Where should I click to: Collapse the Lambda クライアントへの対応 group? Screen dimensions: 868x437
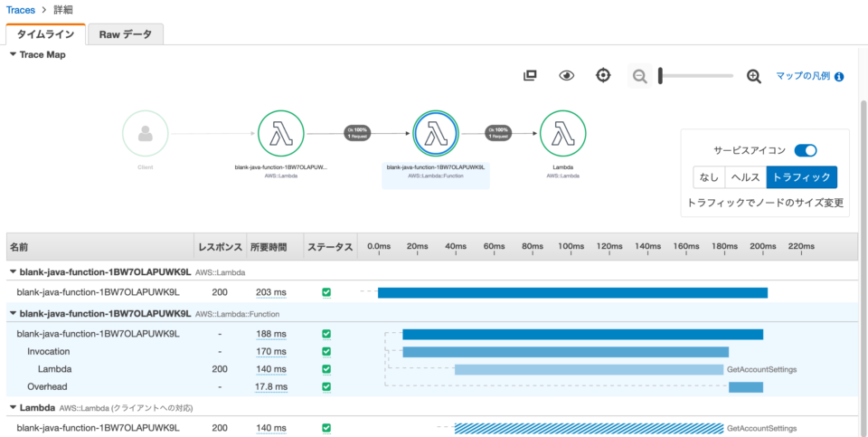click(14, 408)
